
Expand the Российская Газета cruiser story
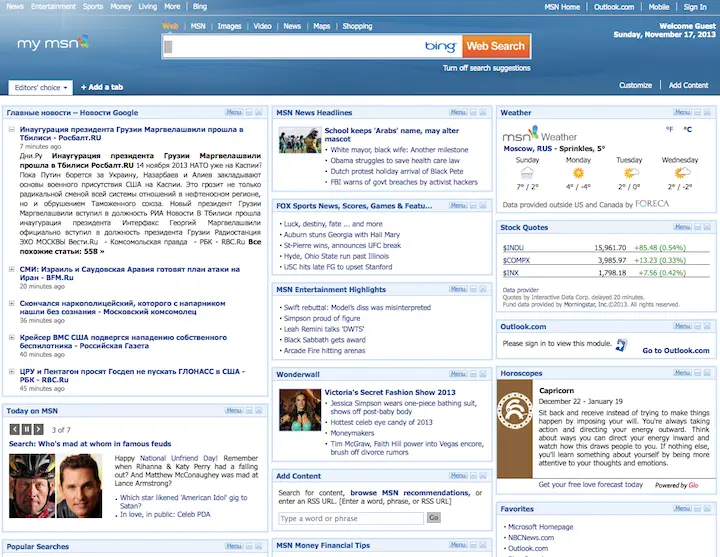click(12, 337)
